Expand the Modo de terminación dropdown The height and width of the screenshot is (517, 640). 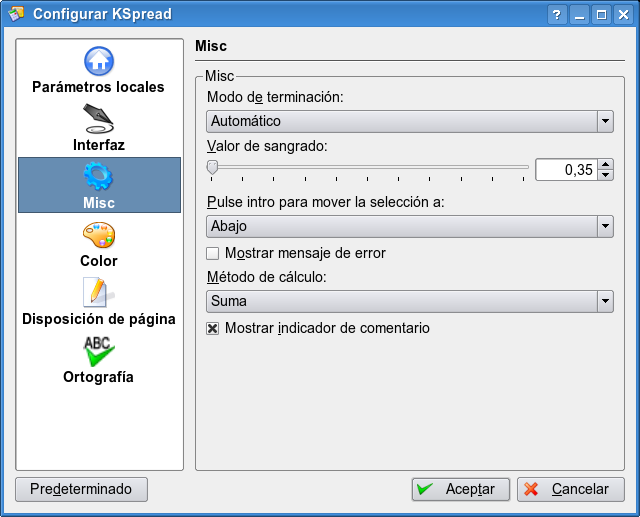(604, 121)
